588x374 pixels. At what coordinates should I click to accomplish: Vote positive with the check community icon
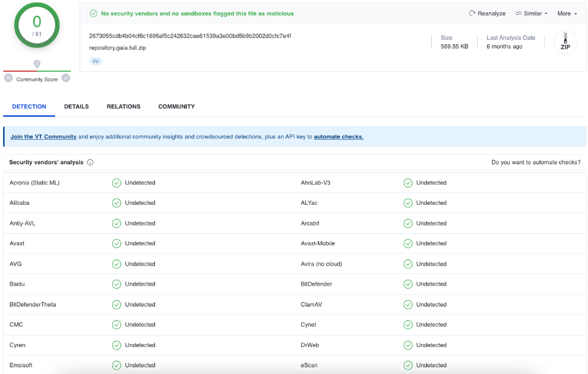point(66,78)
